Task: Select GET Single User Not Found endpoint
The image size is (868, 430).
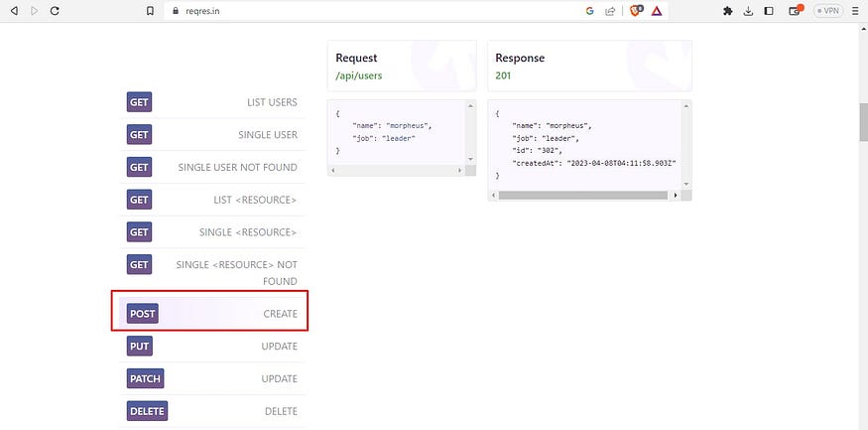Action: click(212, 168)
